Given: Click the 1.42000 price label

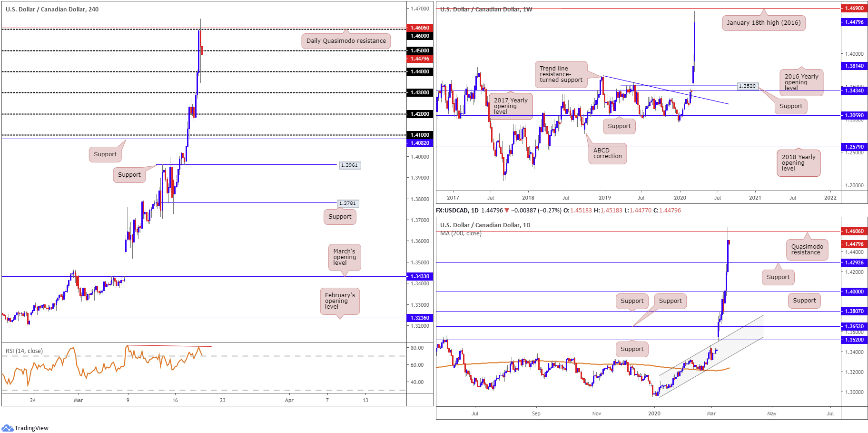Looking at the screenshot, I should click(420, 114).
